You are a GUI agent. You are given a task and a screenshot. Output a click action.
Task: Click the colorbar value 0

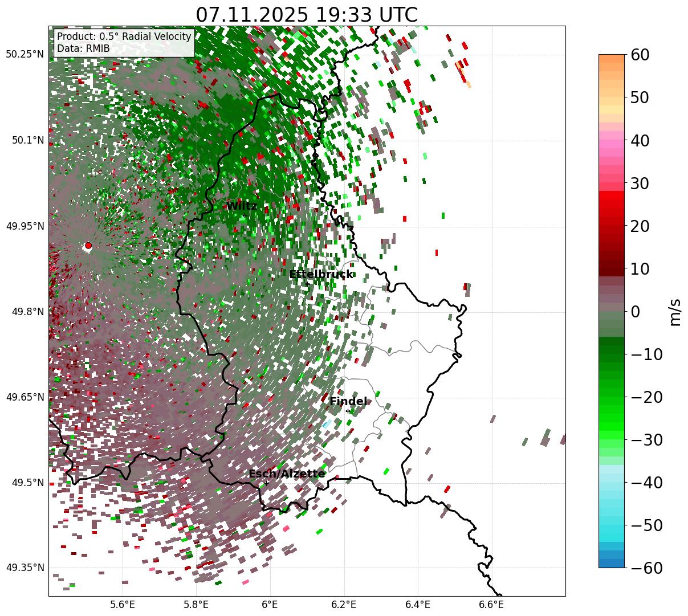click(634, 311)
